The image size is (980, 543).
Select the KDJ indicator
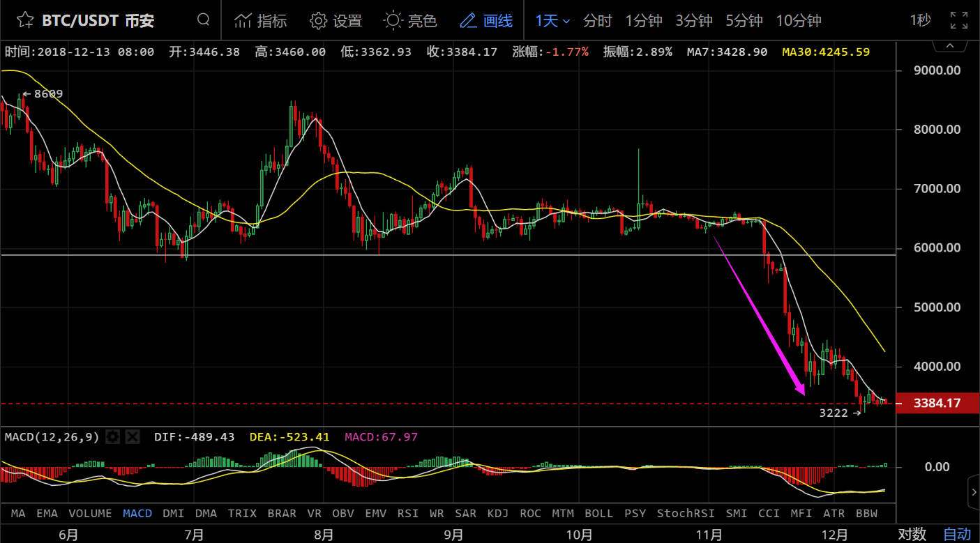pyautogui.click(x=497, y=514)
